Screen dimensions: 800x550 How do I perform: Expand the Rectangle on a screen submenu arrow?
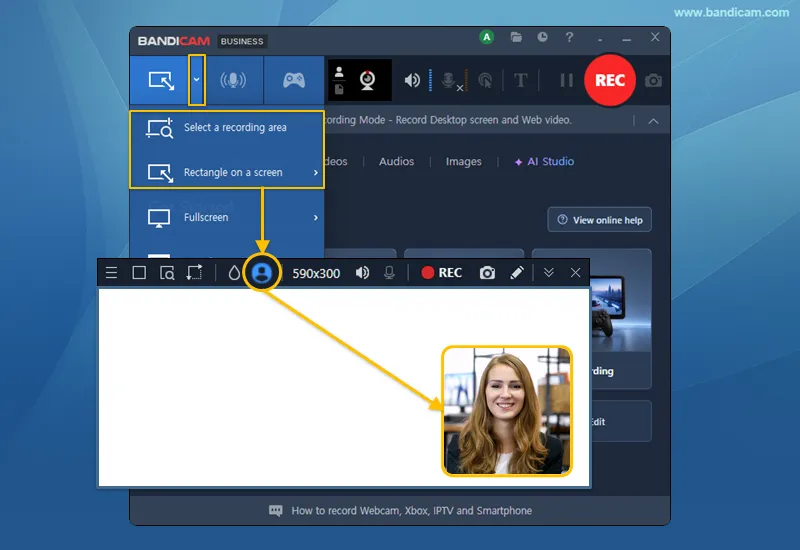point(316,172)
